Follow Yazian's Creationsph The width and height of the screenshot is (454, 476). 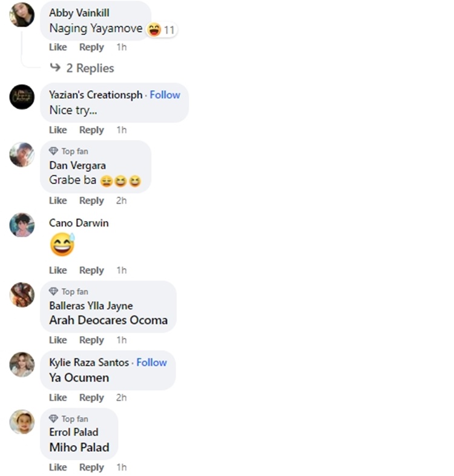tap(165, 94)
